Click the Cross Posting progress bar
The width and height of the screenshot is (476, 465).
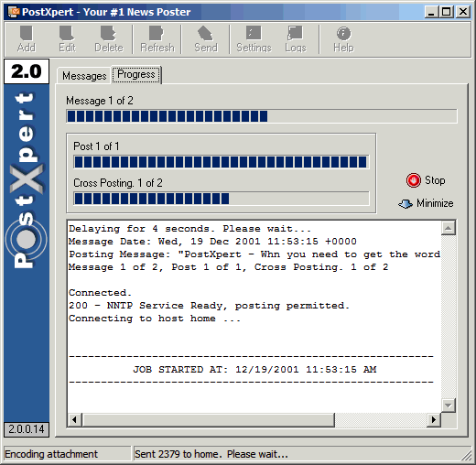pos(222,199)
